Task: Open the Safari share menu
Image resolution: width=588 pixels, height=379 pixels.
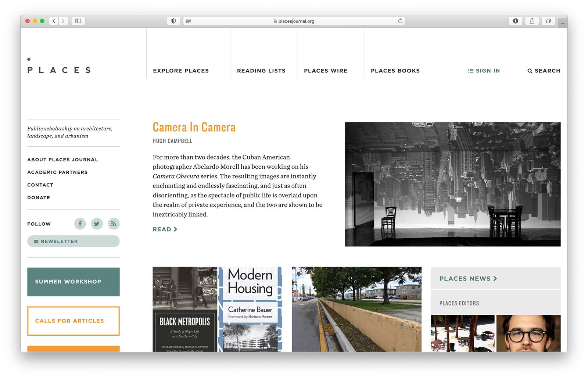Action: tap(532, 21)
